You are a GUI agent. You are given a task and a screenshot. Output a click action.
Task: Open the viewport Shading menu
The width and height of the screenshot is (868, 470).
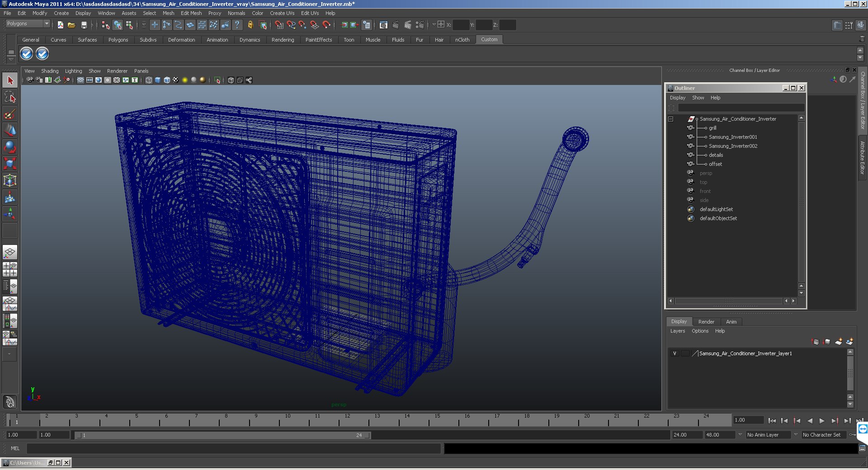pos(50,71)
